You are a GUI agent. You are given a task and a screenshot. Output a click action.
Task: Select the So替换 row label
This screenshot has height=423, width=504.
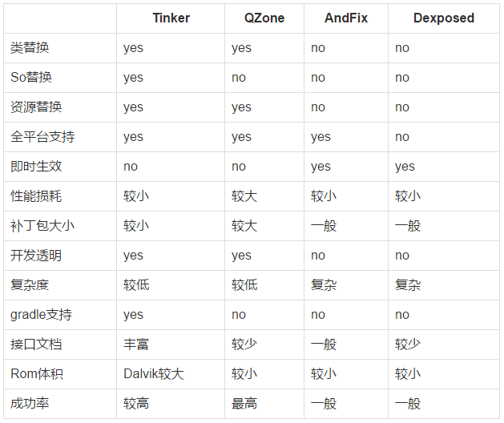(31, 77)
